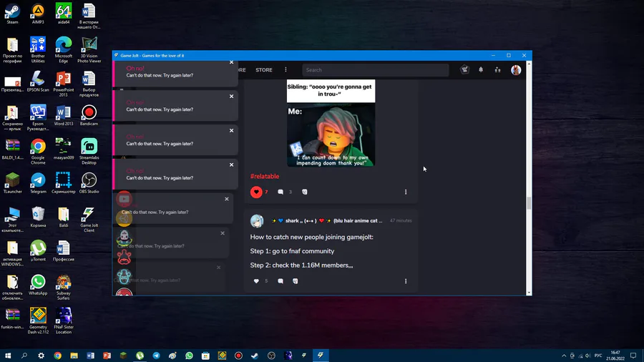Select the Subway Surfers desktop shortcut

64,288
